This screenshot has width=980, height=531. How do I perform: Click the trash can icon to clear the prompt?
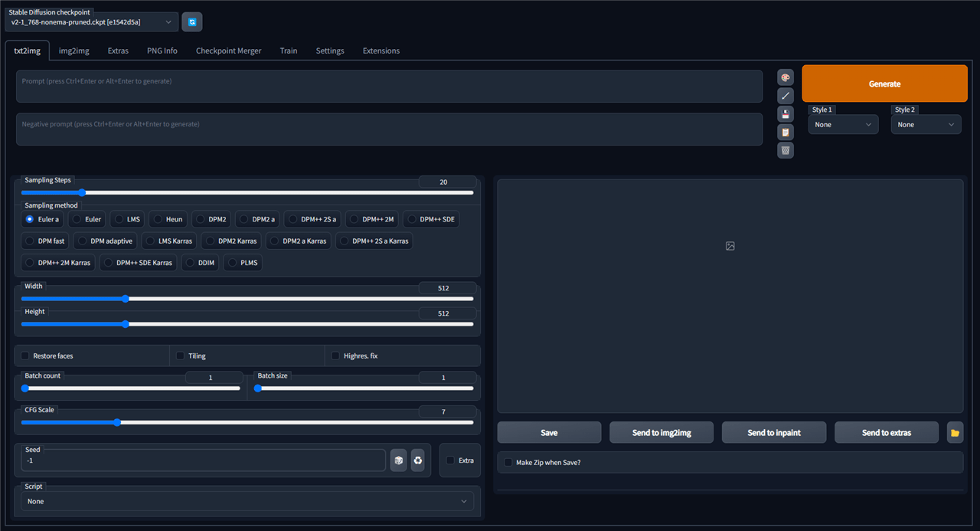point(786,150)
